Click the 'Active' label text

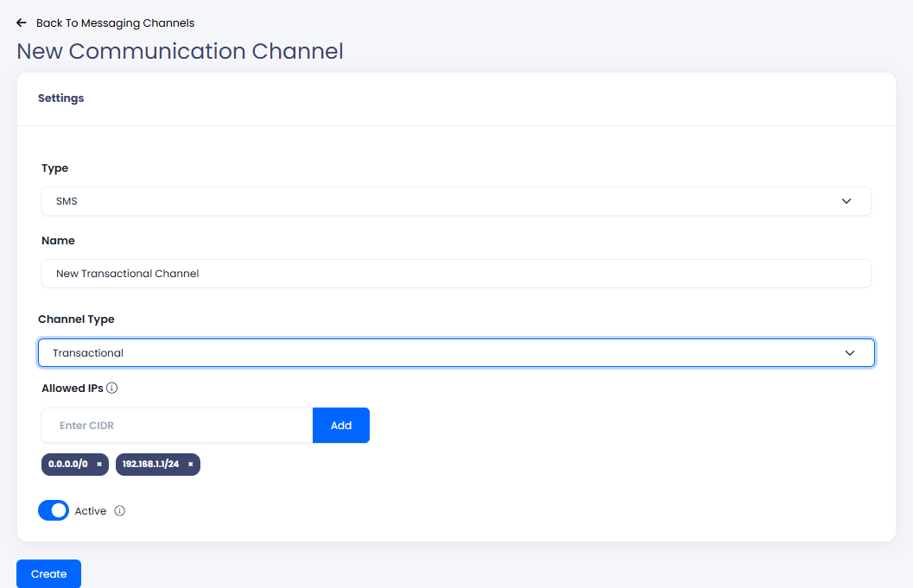(x=90, y=510)
